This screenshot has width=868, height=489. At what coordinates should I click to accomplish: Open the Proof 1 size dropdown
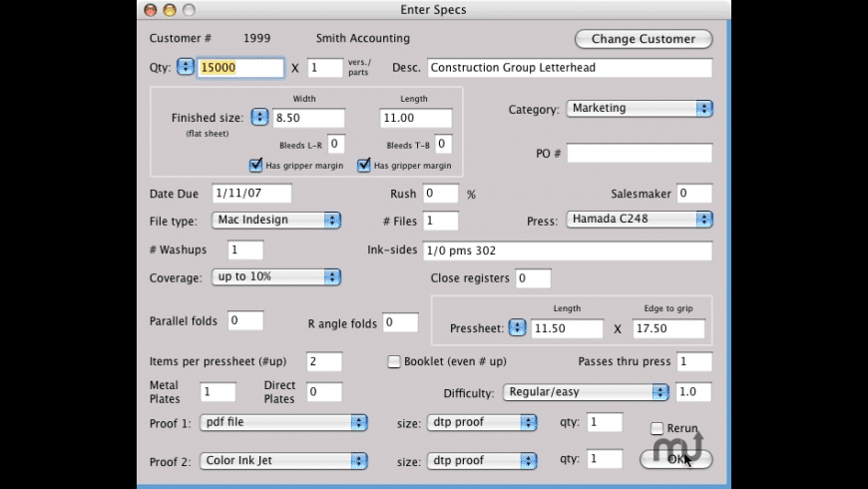(x=482, y=422)
